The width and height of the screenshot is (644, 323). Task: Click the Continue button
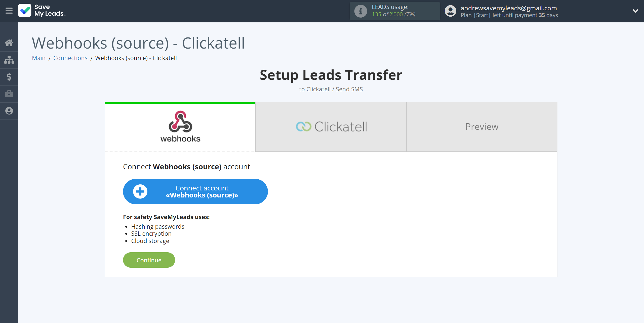tap(149, 260)
